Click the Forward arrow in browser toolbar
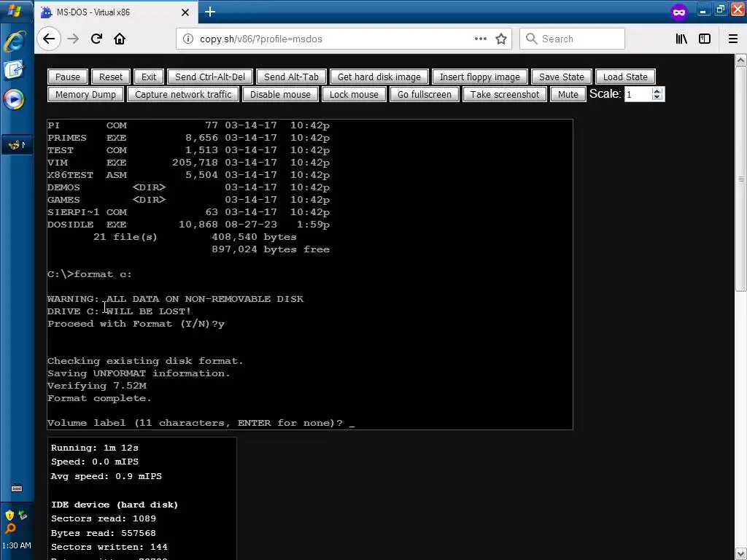 (x=73, y=39)
